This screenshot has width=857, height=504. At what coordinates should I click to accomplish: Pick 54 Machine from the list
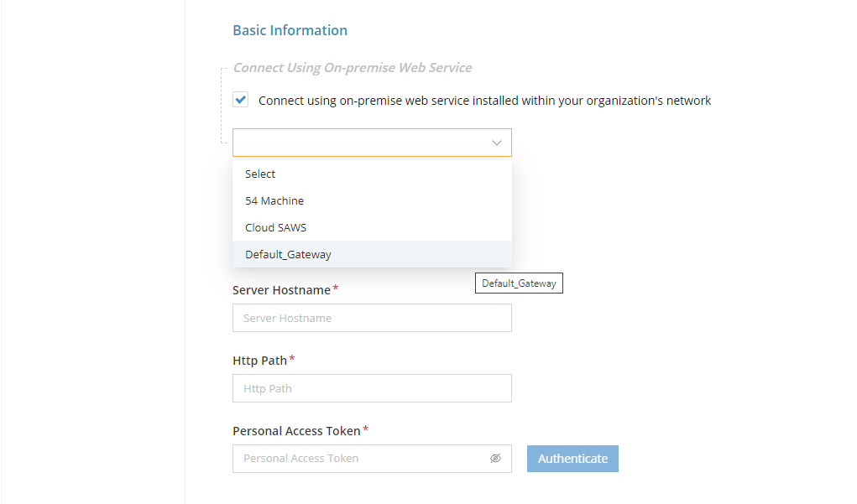click(273, 200)
